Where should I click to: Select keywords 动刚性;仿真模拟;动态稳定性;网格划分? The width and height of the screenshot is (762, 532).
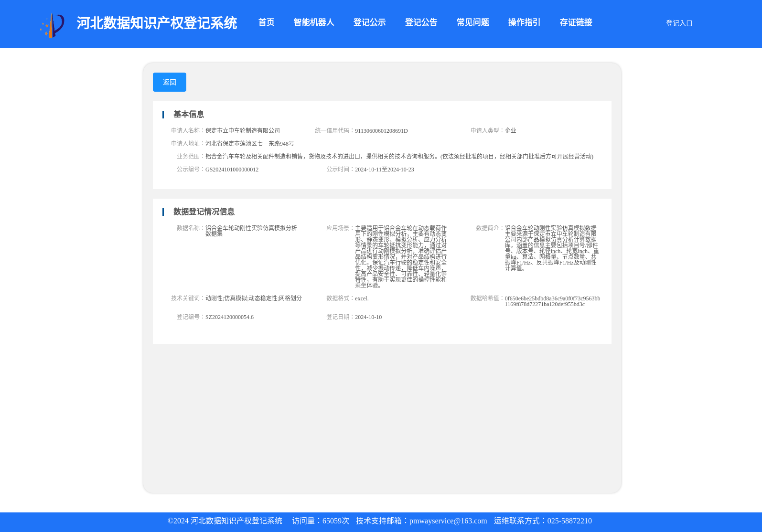254,298
